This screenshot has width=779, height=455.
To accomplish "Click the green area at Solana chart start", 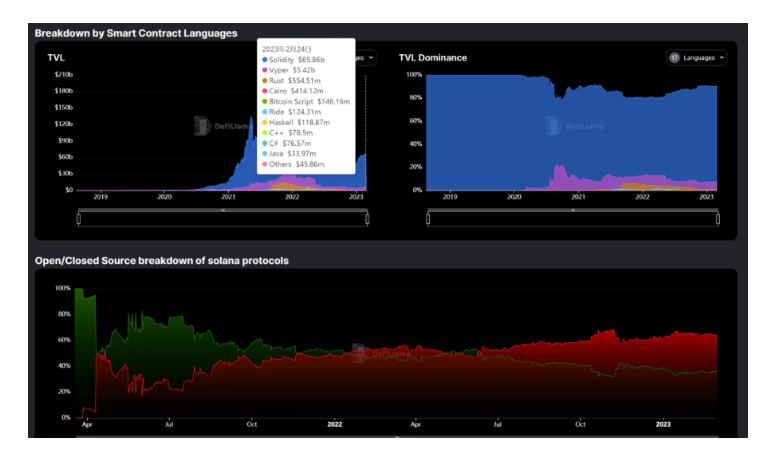I will pyautogui.click(x=80, y=320).
